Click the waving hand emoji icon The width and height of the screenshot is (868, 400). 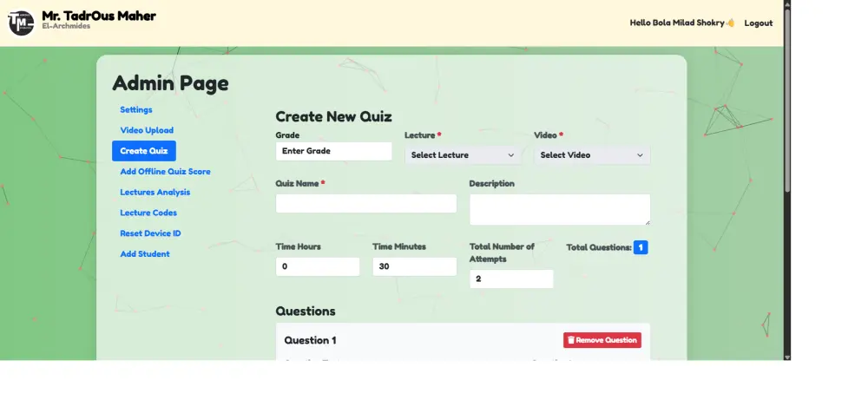pyautogui.click(x=731, y=23)
